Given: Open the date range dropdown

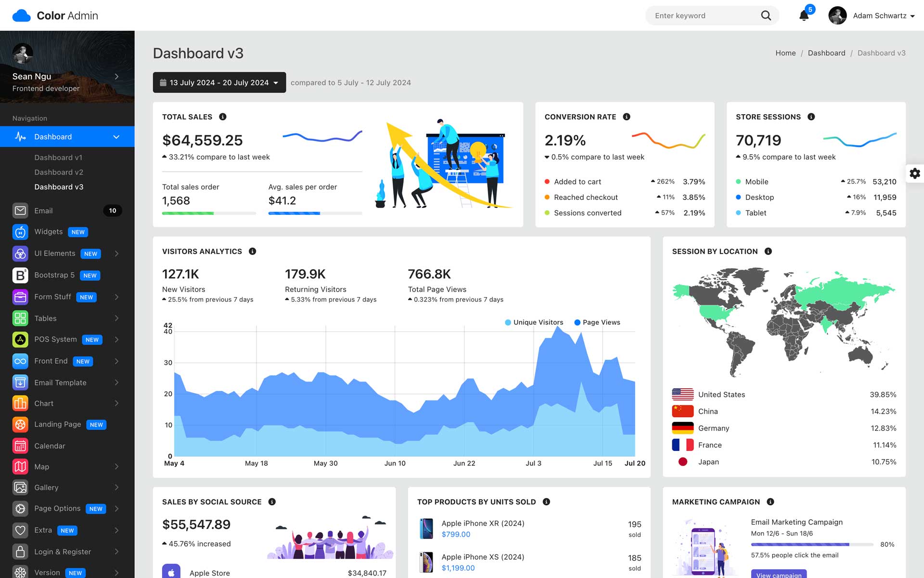Looking at the screenshot, I should click(x=219, y=82).
